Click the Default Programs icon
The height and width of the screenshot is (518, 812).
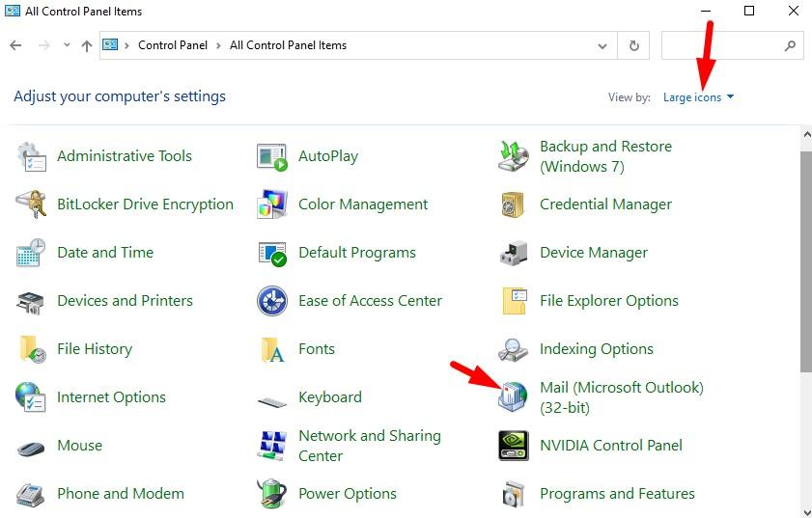[x=272, y=253]
